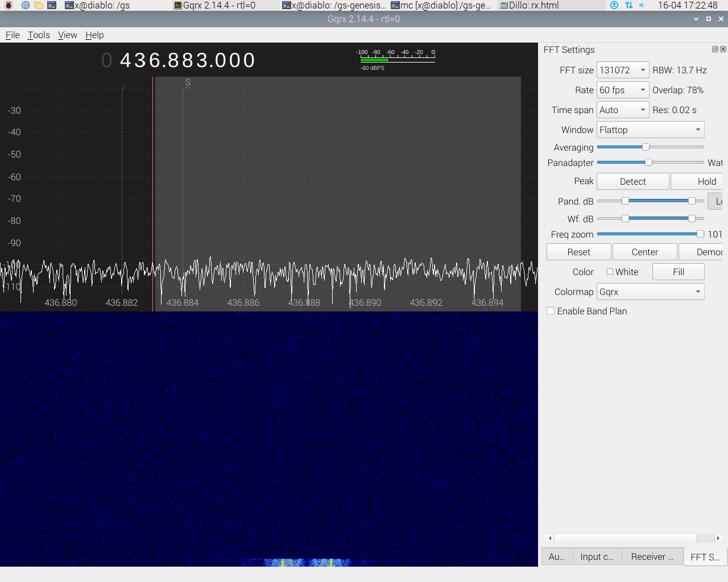Launch terminal from the panel launcher
This screenshot has height=582, width=728.
tap(52, 5)
